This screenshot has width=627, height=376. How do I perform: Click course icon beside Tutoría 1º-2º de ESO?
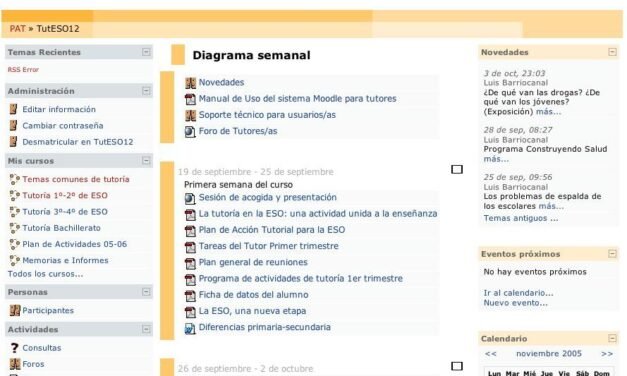tap(15, 196)
